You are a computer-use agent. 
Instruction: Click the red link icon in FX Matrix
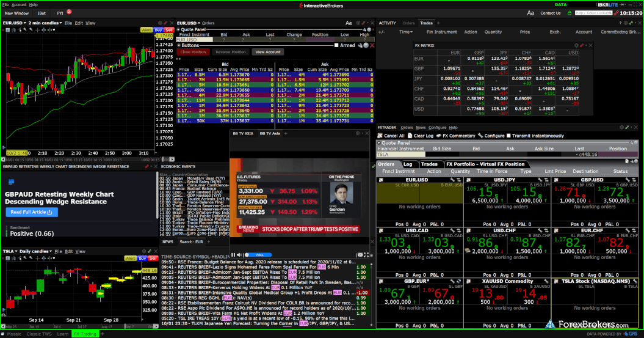(x=582, y=45)
